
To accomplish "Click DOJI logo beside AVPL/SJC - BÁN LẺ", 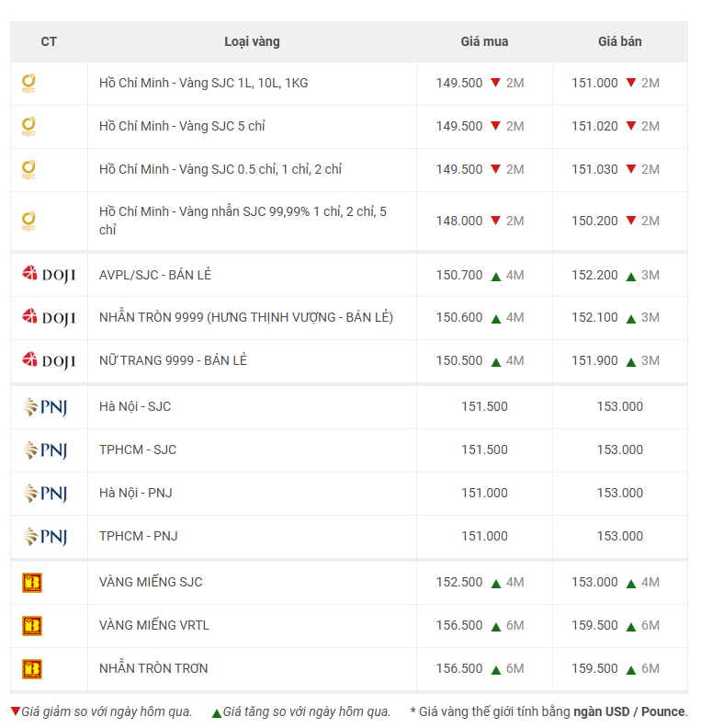I will point(49,275).
